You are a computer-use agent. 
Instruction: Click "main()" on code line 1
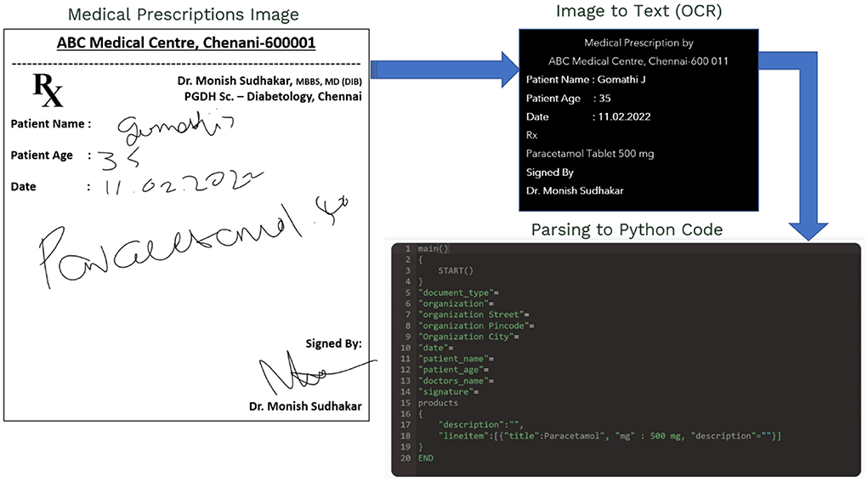pos(433,249)
